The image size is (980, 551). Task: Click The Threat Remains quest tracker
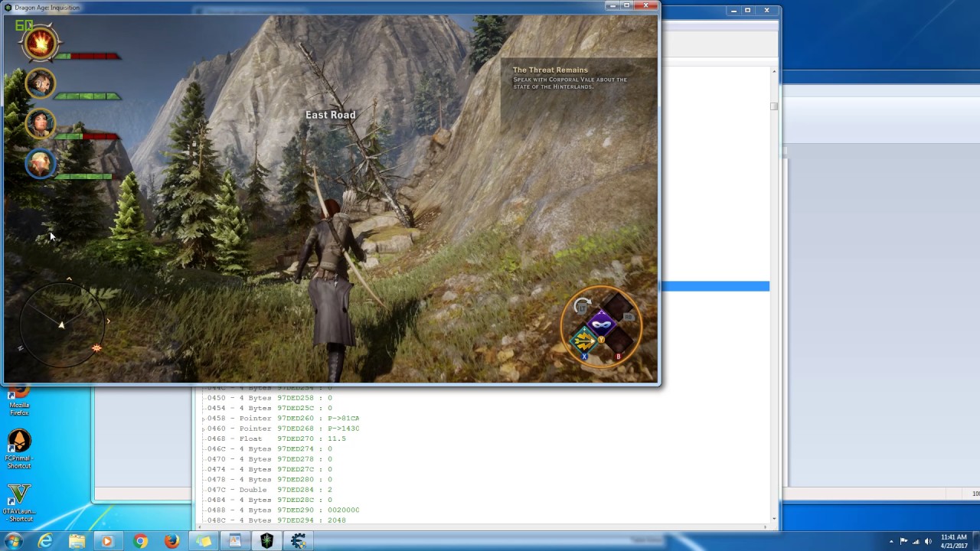click(579, 78)
